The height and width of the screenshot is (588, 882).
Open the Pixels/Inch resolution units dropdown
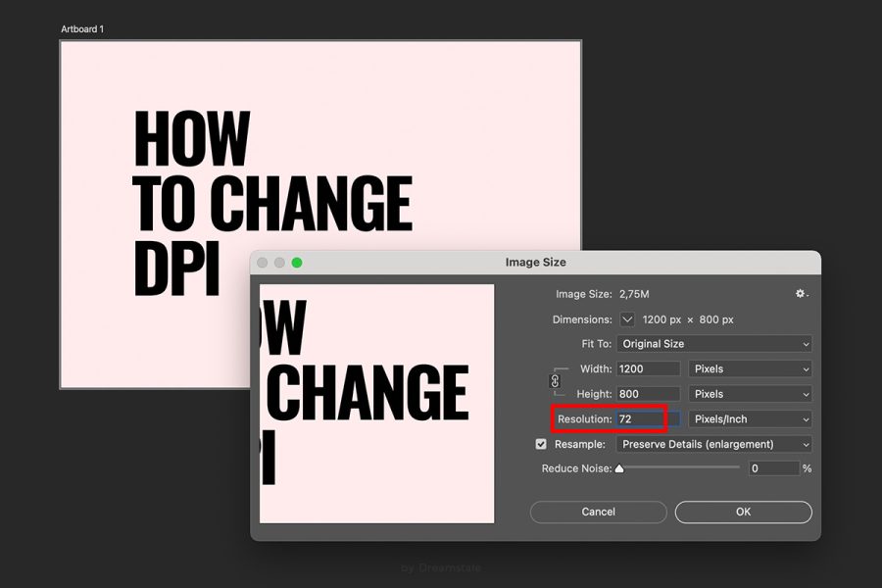coord(750,418)
